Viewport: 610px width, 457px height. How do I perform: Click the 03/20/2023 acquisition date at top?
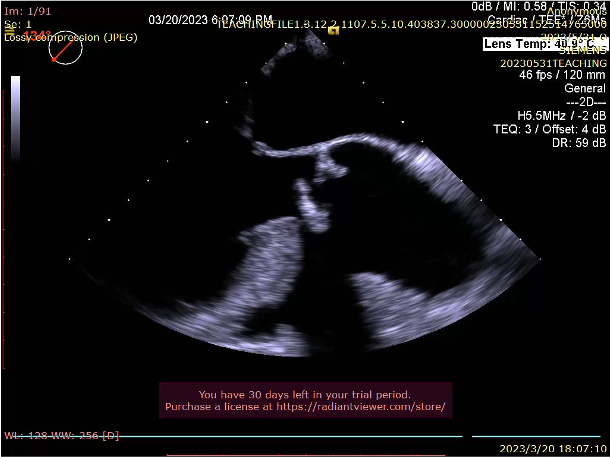click(x=211, y=19)
